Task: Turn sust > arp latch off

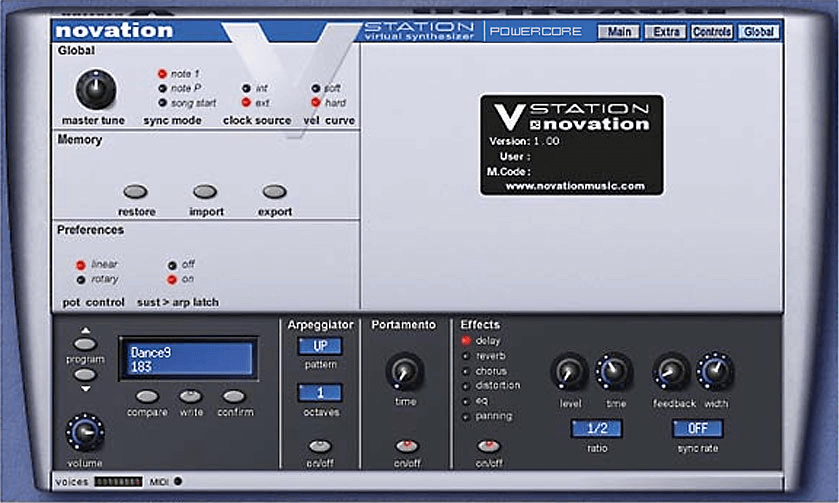Action: [x=172, y=265]
